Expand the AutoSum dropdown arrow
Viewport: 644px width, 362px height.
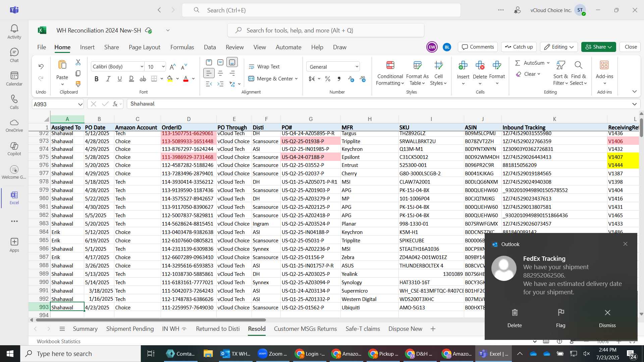(548, 63)
